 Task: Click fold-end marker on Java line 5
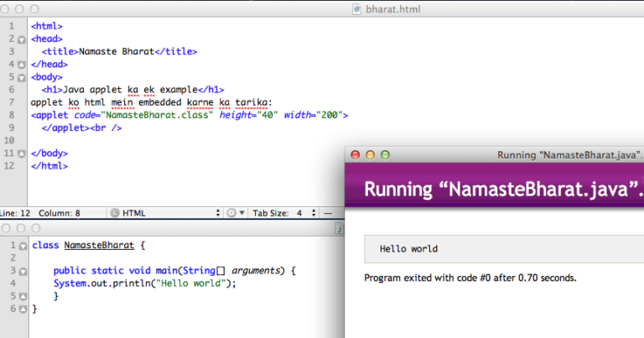(x=22, y=296)
